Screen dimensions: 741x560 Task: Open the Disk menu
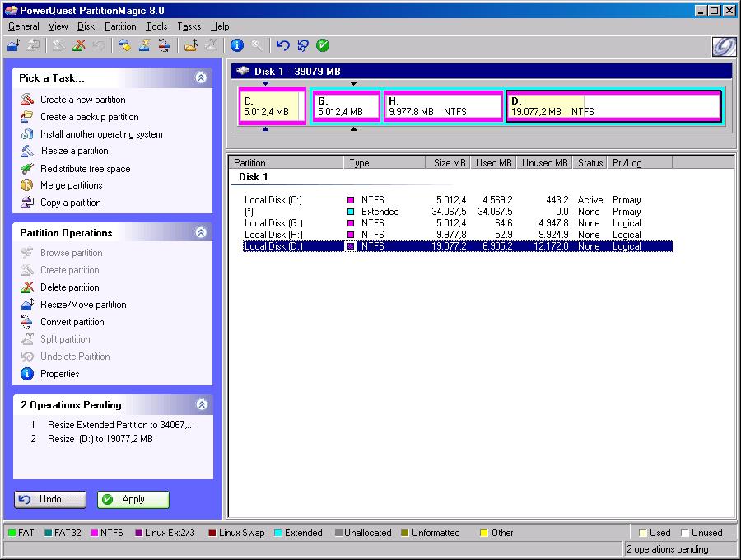86,26
